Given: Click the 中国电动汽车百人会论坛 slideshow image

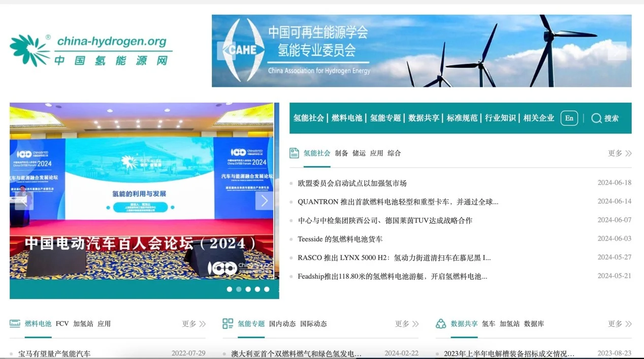Looking at the screenshot, I should point(142,191).
